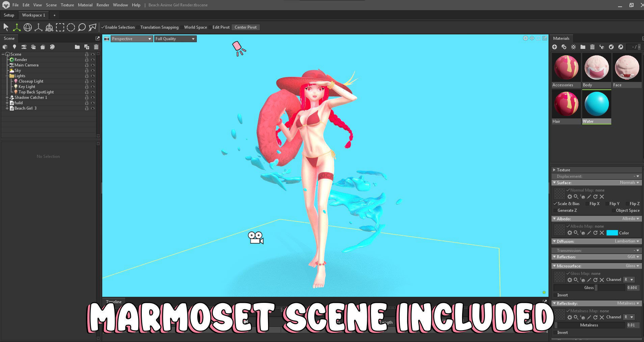Activate the Rotate sphere tool

[x=28, y=27]
